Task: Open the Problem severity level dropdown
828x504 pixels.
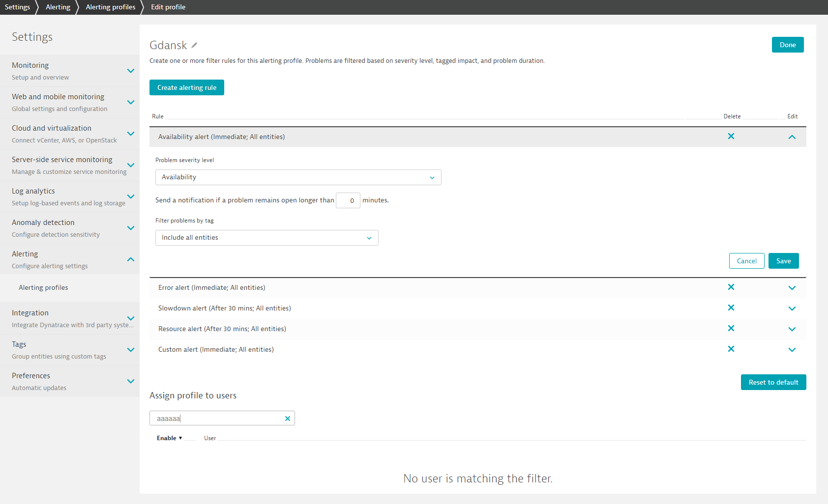Action: (298, 177)
